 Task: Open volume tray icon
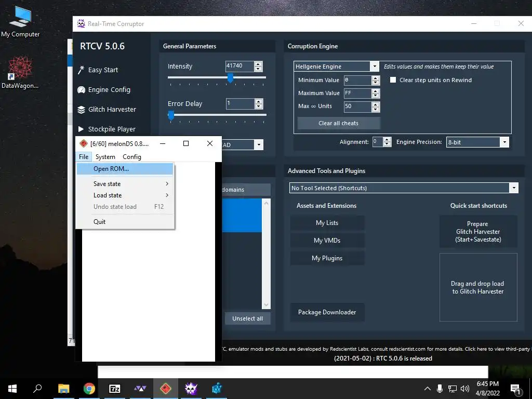pos(465,389)
